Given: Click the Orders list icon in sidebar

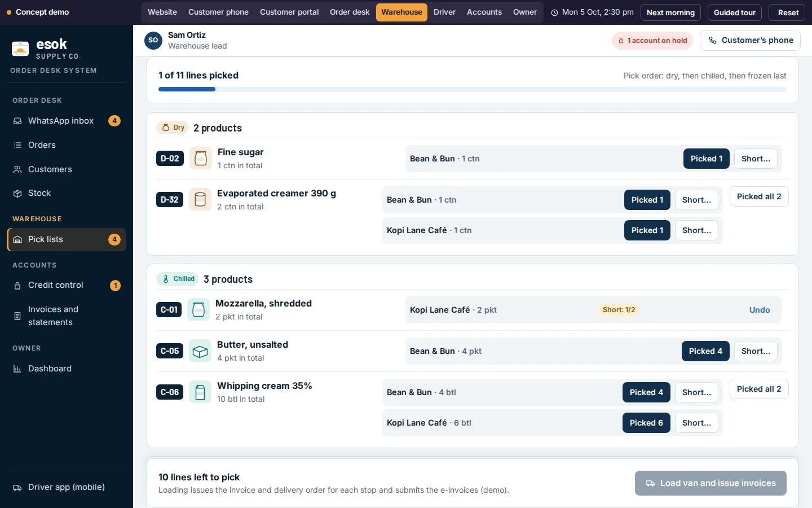Looking at the screenshot, I should click(x=17, y=145).
